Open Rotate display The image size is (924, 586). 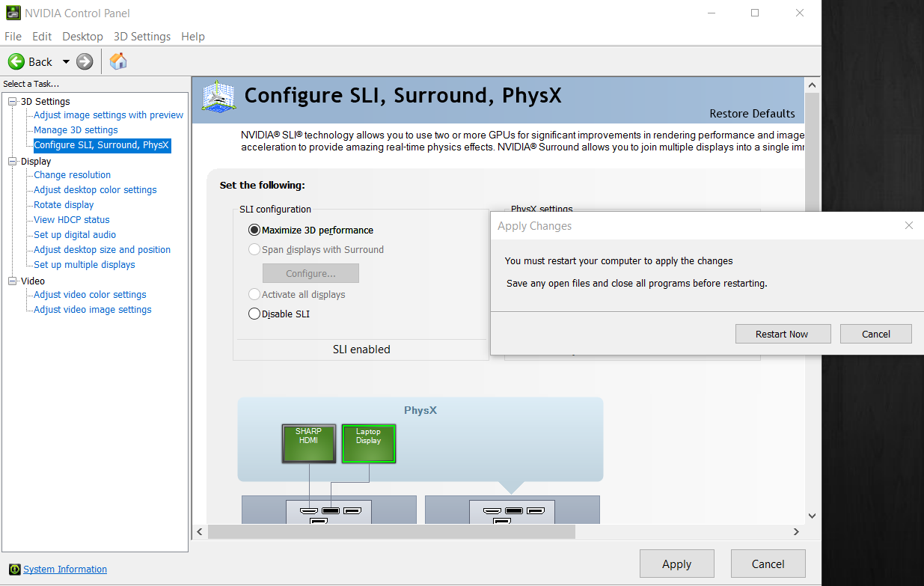[x=64, y=205]
